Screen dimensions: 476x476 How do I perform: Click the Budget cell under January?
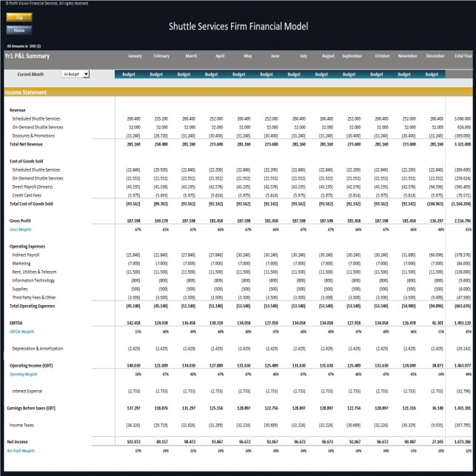(129, 74)
